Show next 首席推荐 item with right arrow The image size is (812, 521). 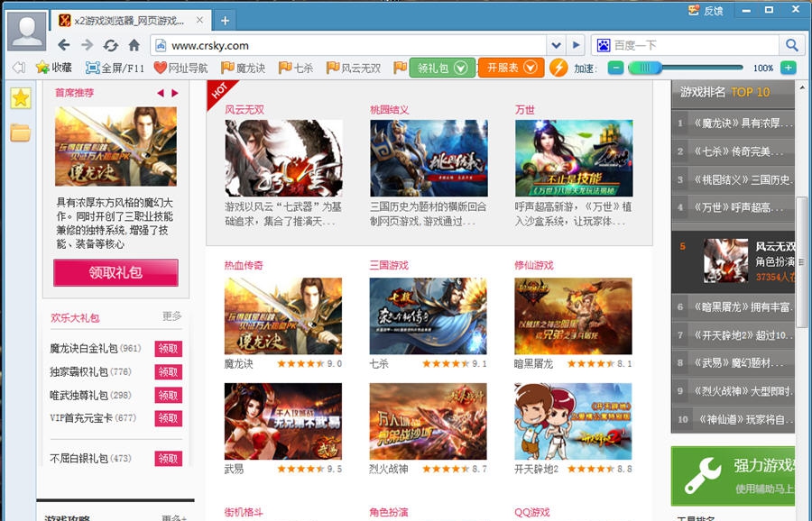[175, 93]
